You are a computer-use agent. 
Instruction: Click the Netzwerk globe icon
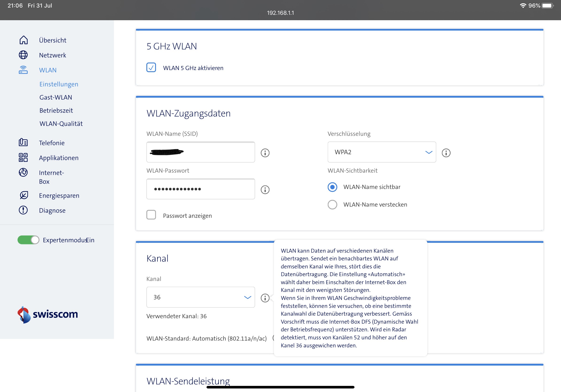23,55
